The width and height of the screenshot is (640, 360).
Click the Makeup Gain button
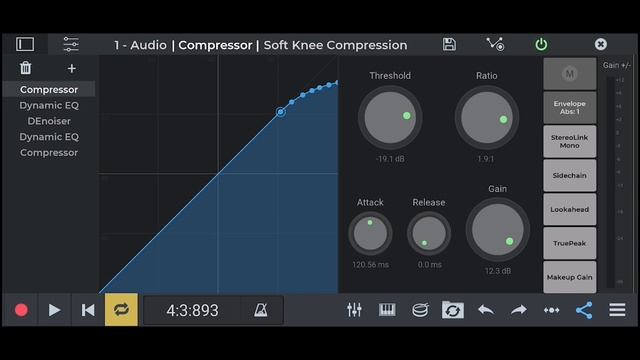(x=569, y=277)
